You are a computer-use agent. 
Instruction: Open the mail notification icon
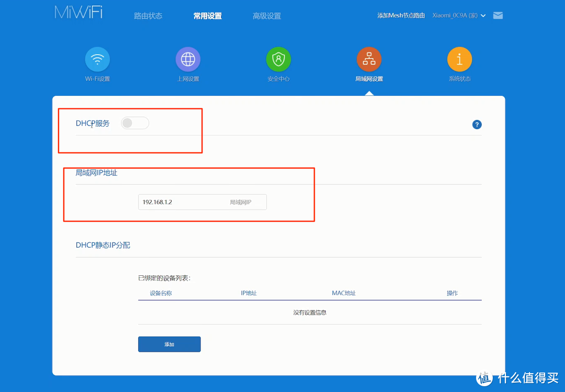[x=498, y=15]
